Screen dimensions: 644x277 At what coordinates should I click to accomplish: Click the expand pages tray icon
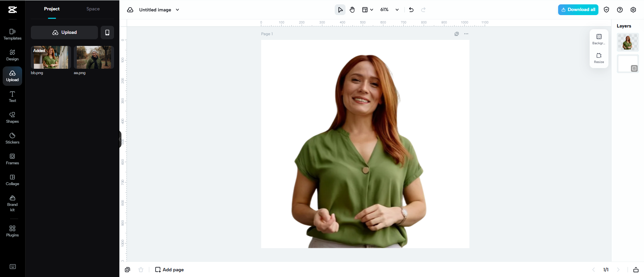pyautogui.click(x=636, y=270)
